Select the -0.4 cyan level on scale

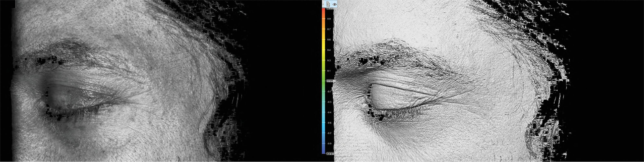[x=329, y=112]
